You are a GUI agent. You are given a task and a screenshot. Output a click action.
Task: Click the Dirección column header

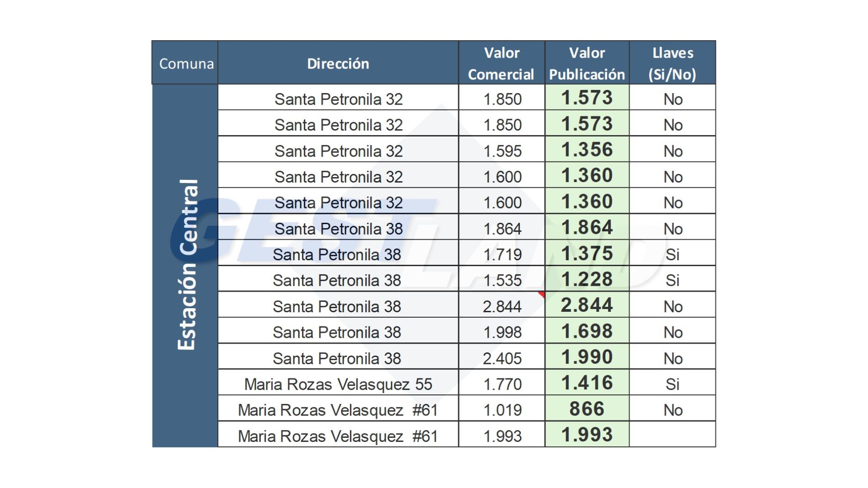pyautogui.click(x=338, y=63)
